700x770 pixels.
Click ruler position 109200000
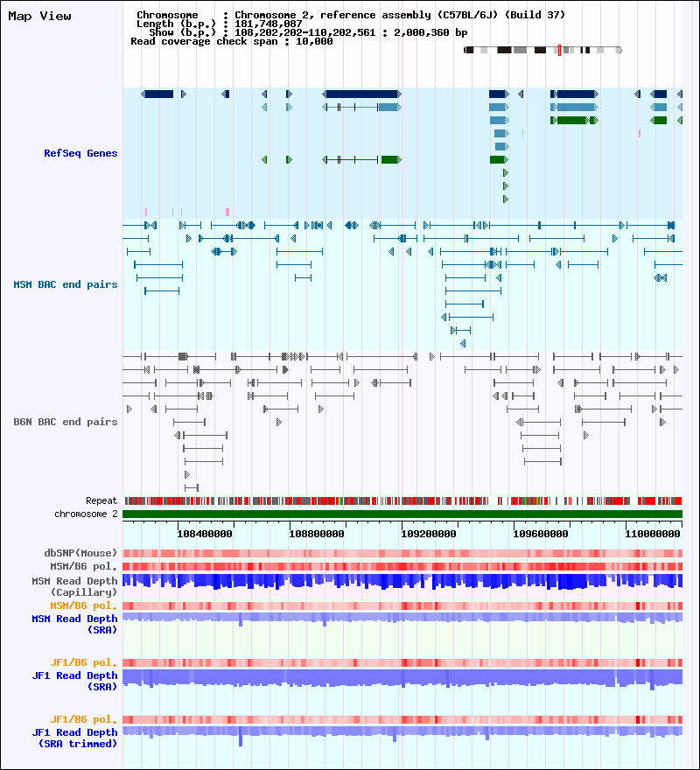[x=429, y=534]
